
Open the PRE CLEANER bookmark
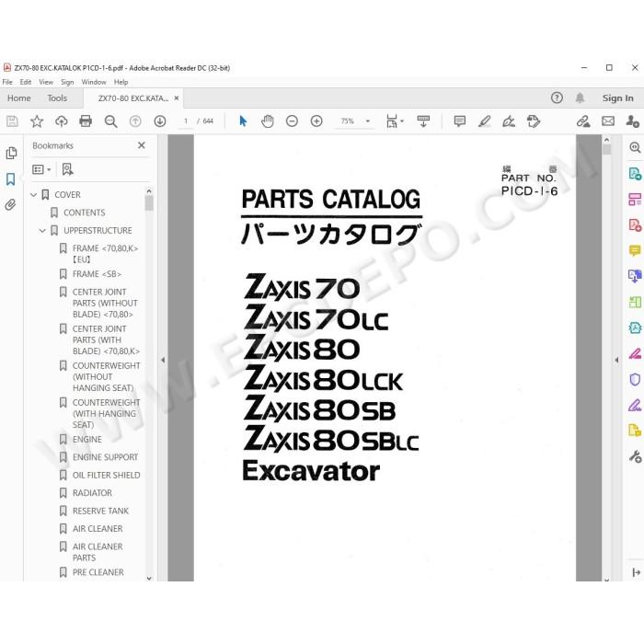click(98, 572)
